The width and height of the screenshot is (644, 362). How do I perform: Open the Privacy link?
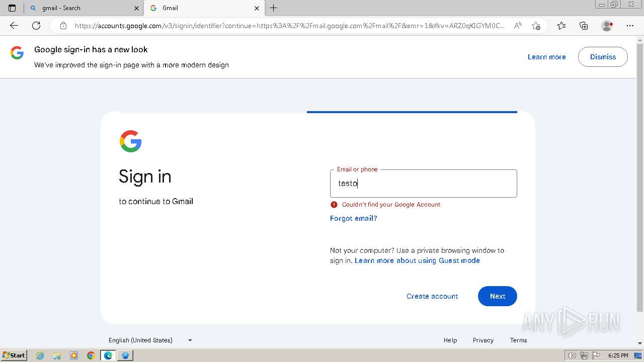tap(483, 340)
